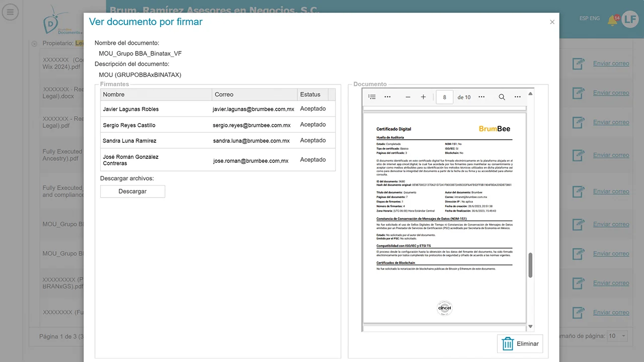Open the ellipsis menu beside the contents list icon
The image size is (644, 362).
387,97
